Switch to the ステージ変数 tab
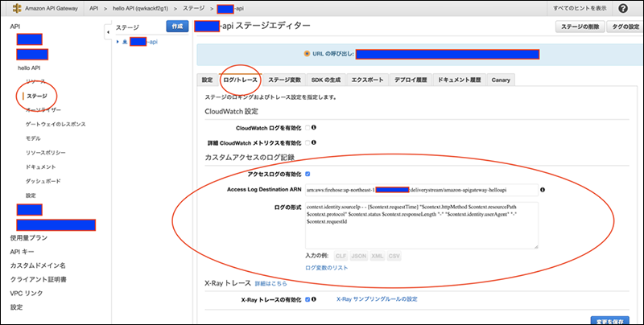 (284, 80)
